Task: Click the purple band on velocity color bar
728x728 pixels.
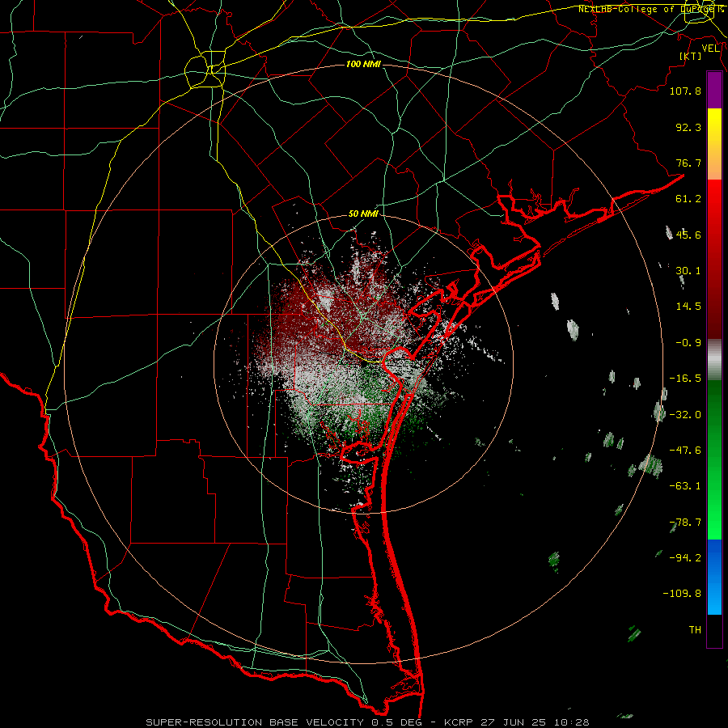Action: [x=714, y=91]
